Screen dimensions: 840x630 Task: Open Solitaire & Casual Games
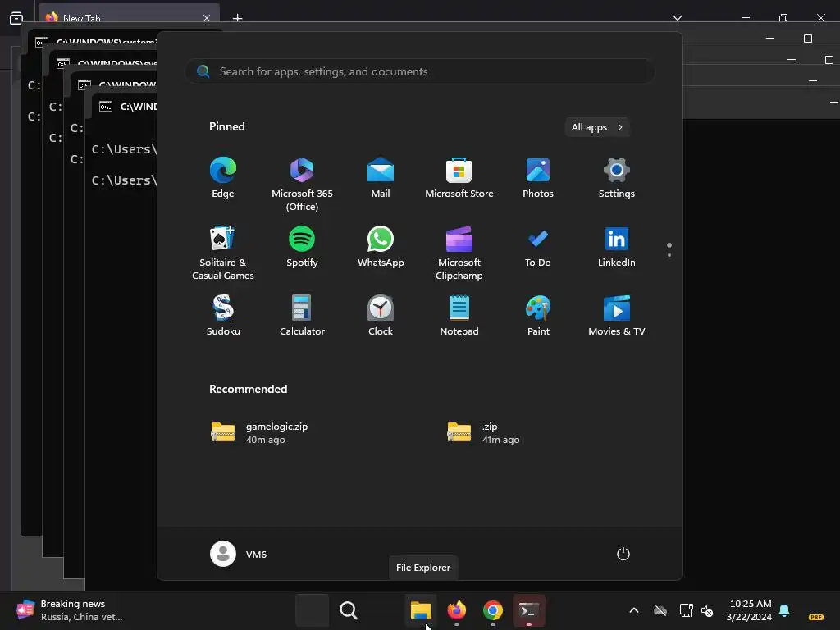pyautogui.click(x=223, y=253)
